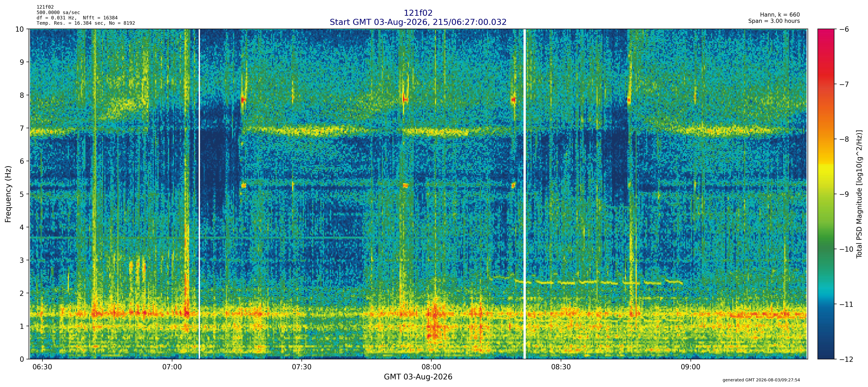Pick the "08:00" time axis label
This screenshot has width=868, height=387.
[x=431, y=367]
